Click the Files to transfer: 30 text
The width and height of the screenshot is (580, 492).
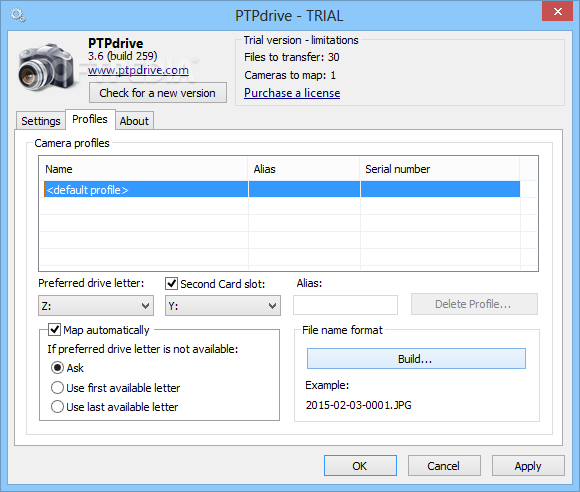pyautogui.click(x=291, y=57)
